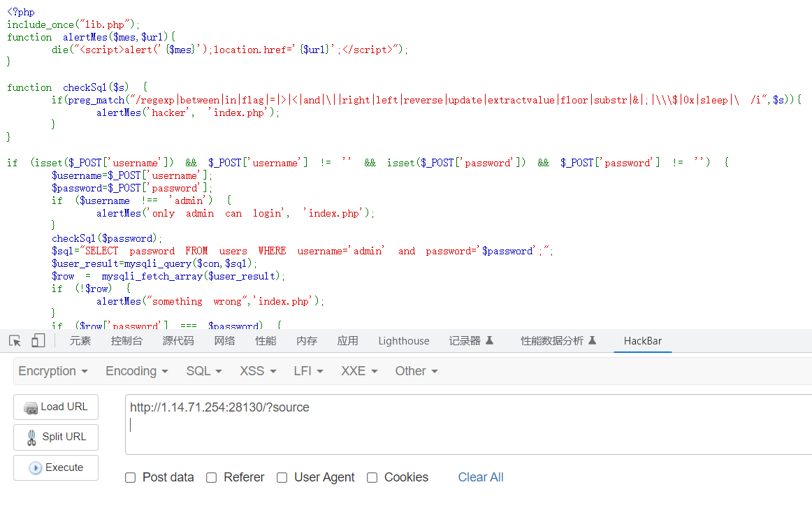
Task: Click the checkSql($password) call line
Action: click(107, 239)
